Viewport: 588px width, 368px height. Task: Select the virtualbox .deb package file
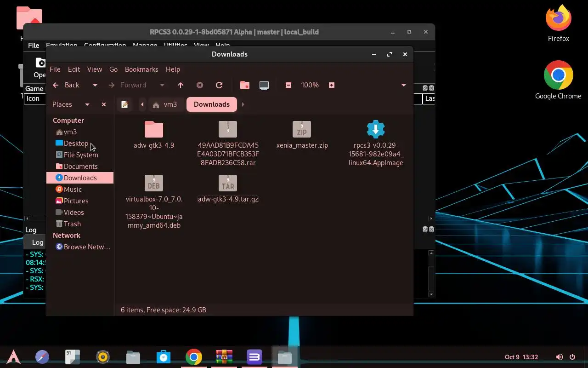point(154,183)
